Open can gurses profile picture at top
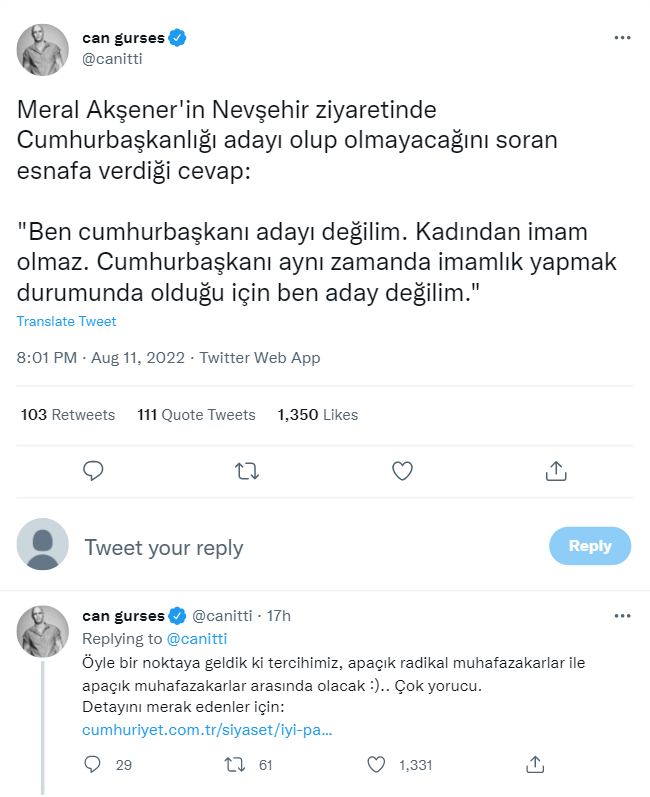 43,48
